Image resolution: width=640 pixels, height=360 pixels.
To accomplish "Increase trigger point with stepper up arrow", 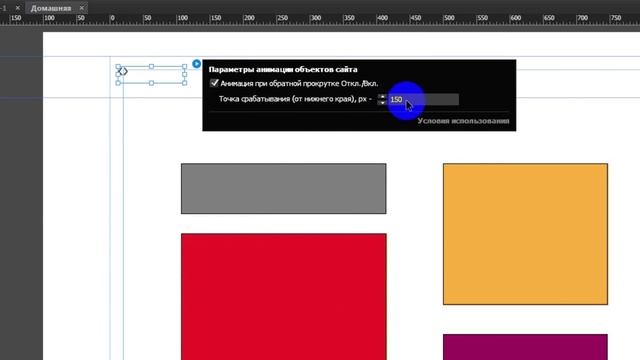I will click(x=382, y=97).
